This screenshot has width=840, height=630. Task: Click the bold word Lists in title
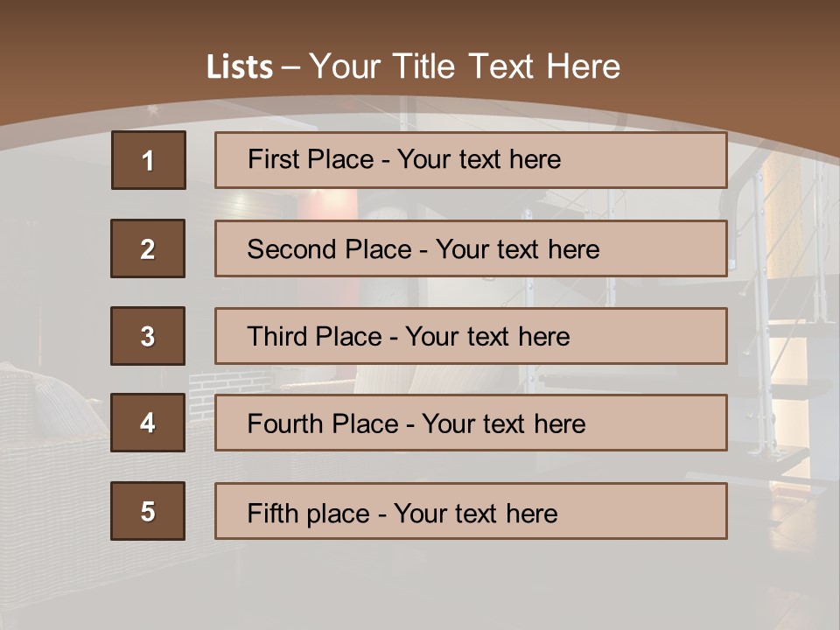(x=240, y=67)
